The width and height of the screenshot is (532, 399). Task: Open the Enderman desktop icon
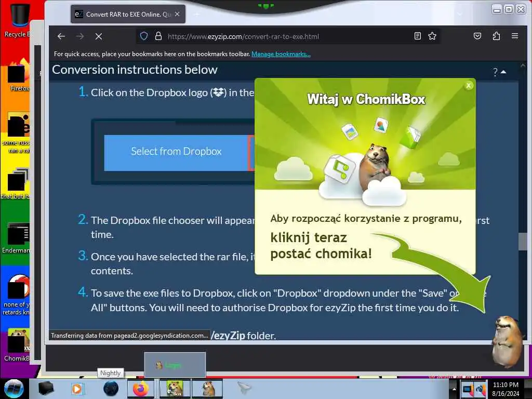[x=17, y=237]
